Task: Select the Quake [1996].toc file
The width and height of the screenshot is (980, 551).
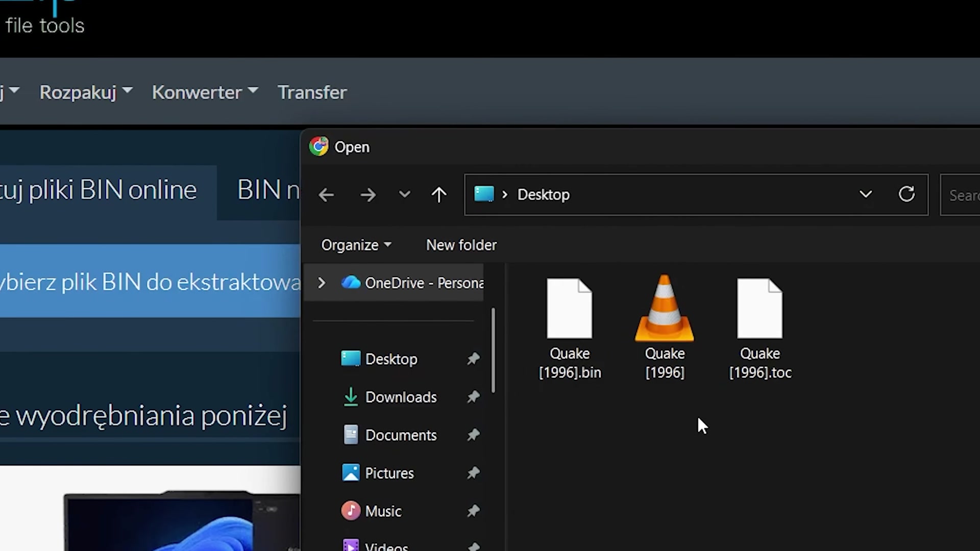Action: (x=760, y=328)
